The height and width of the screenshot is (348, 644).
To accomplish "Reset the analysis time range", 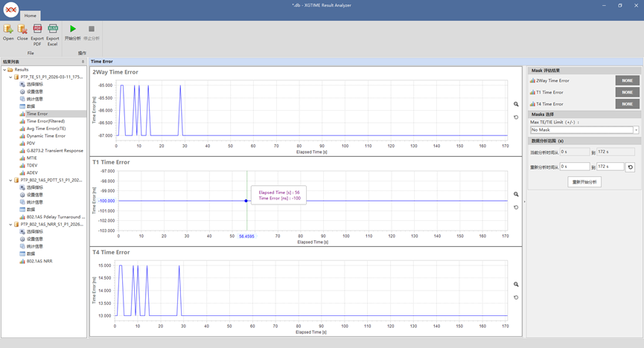I will tap(631, 167).
